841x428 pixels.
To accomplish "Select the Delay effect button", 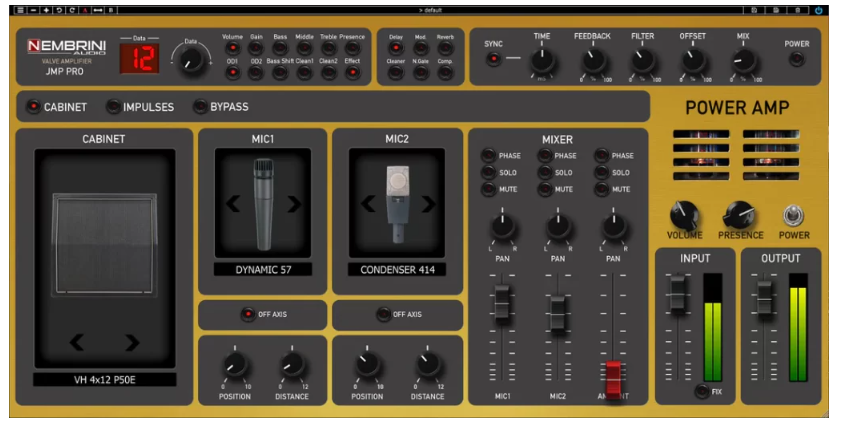I will point(396,48).
